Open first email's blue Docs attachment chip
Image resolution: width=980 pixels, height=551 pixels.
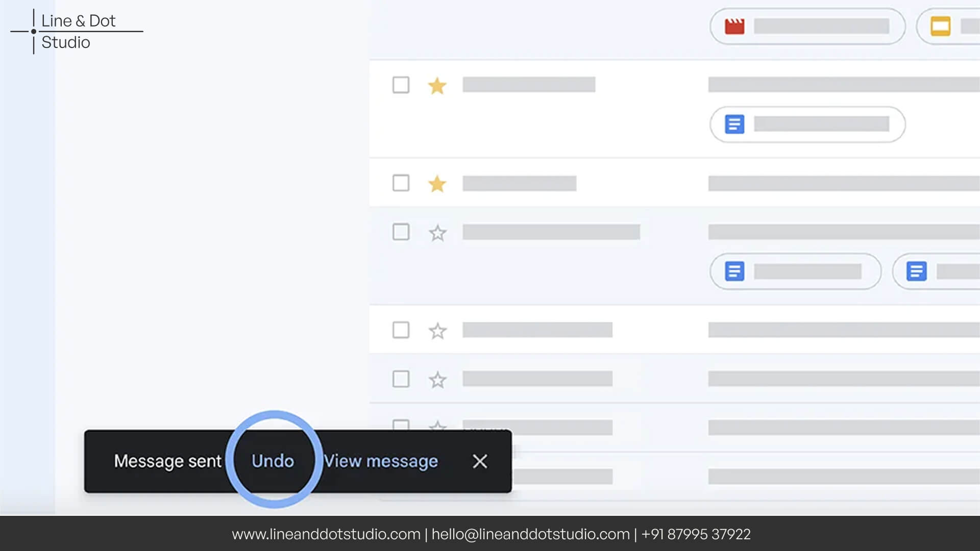tap(807, 124)
